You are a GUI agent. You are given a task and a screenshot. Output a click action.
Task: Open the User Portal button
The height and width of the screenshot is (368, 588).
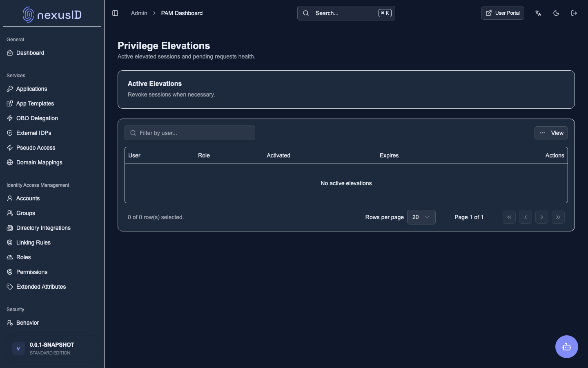click(503, 13)
